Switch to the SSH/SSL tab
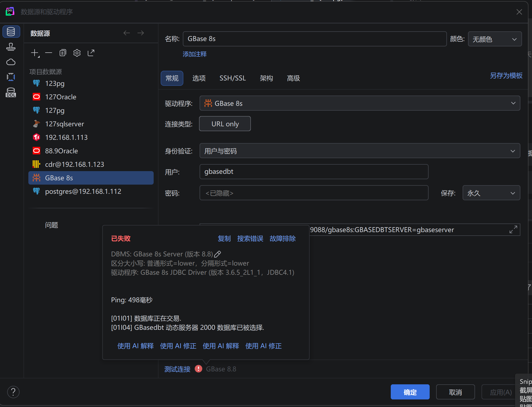Screen dimensions: 532x407 point(233,78)
